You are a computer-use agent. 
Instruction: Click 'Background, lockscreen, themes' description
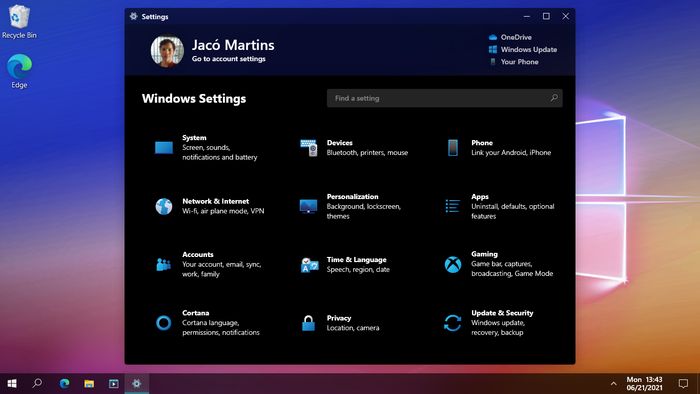pyautogui.click(x=364, y=211)
